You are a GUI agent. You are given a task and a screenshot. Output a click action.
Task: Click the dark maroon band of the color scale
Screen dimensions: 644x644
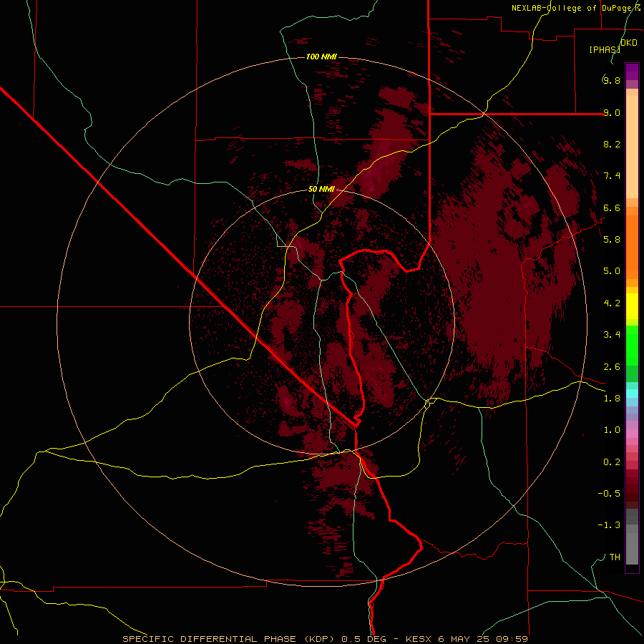pos(632,489)
